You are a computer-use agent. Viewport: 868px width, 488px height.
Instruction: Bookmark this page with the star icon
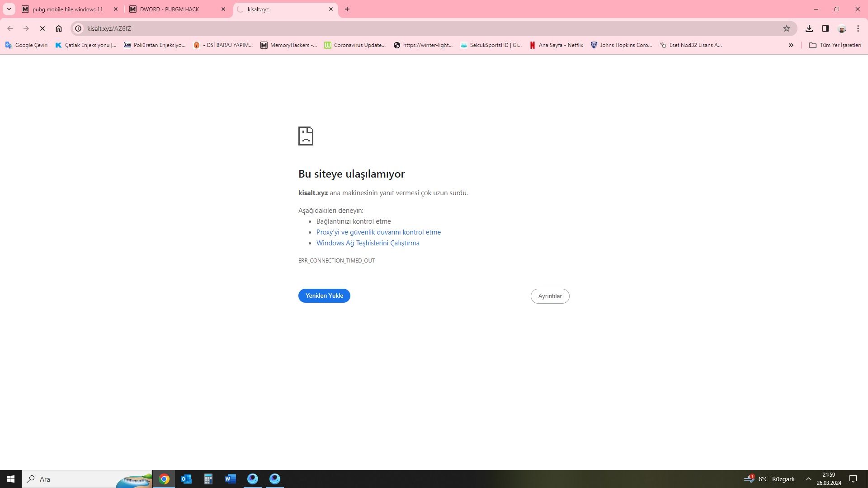coord(787,28)
